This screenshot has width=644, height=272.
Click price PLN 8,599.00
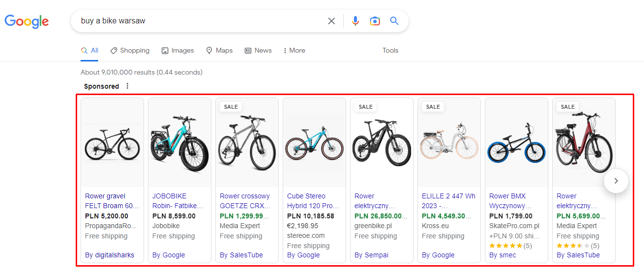coord(174,216)
